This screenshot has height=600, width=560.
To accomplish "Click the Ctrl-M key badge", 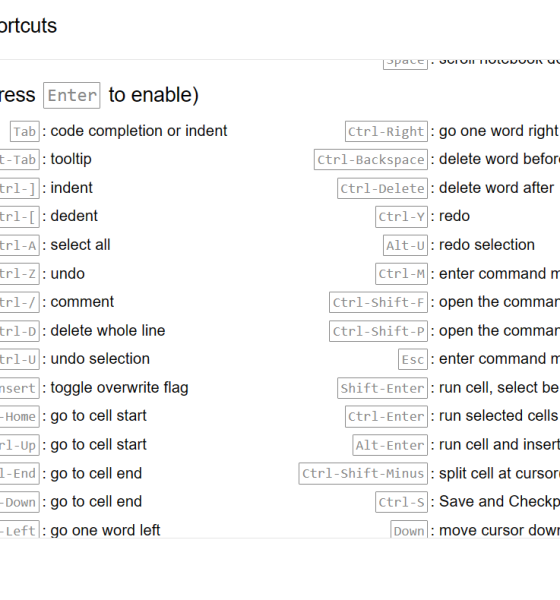I will tap(402, 274).
